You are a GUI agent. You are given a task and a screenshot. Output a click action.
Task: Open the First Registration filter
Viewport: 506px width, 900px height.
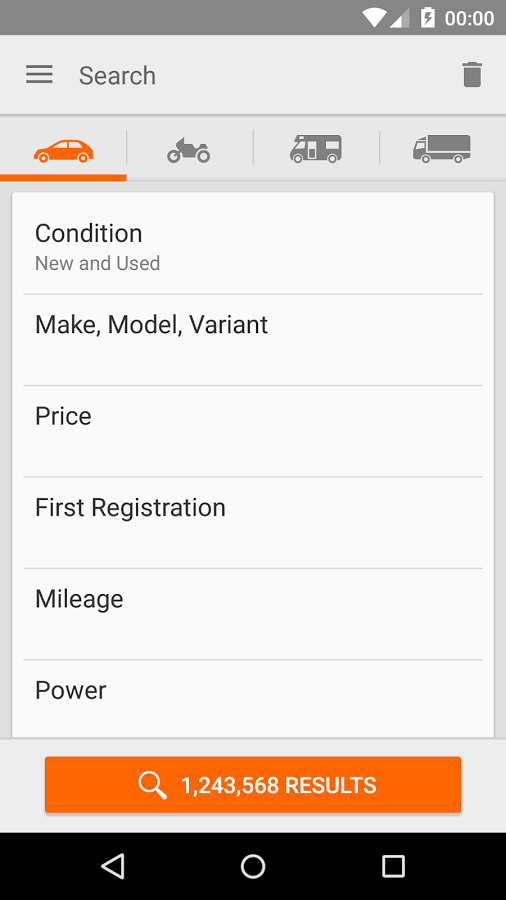pyautogui.click(x=253, y=522)
